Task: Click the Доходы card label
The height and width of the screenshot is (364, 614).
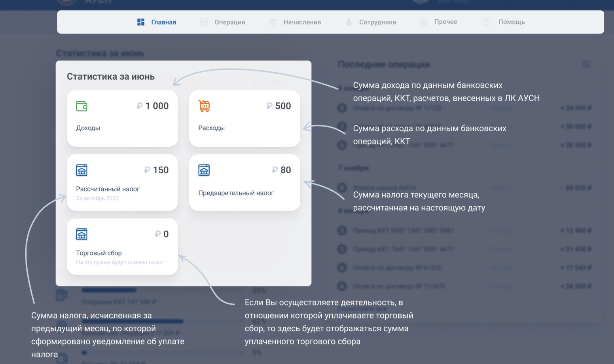Action: tap(88, 128)
